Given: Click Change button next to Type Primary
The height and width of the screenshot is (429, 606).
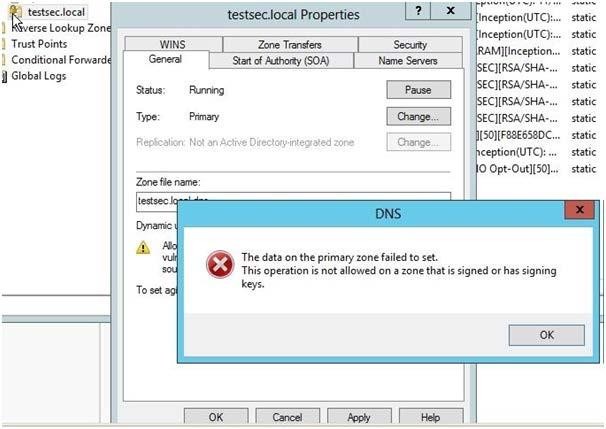Looking at the screenshot, I should click(418, 116).
